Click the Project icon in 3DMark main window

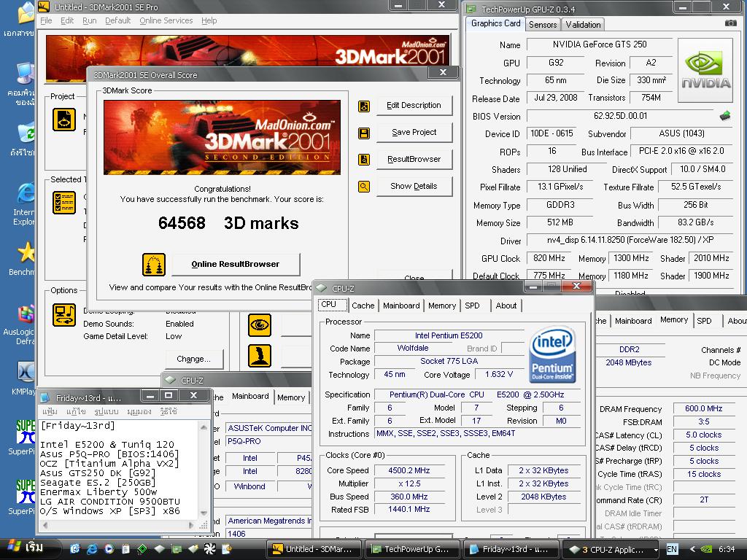64,120
